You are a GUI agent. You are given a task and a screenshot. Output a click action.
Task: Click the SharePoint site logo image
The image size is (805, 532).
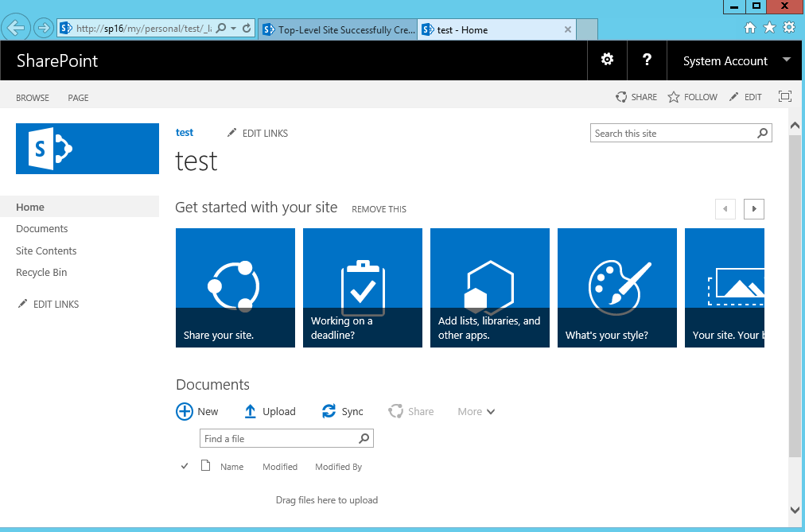coord(87,149)
